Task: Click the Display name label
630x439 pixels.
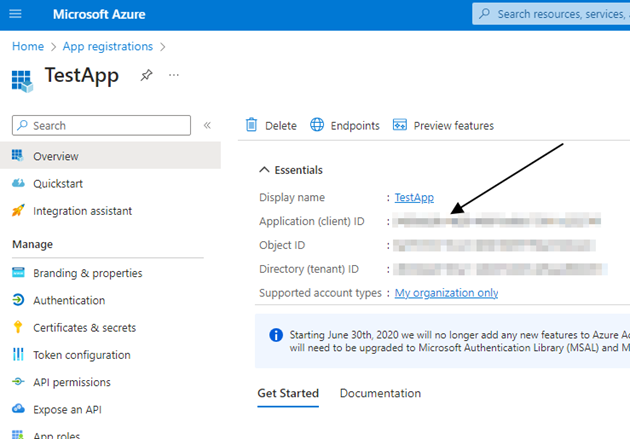Action: pyautogui.click(x=292, y=198)
